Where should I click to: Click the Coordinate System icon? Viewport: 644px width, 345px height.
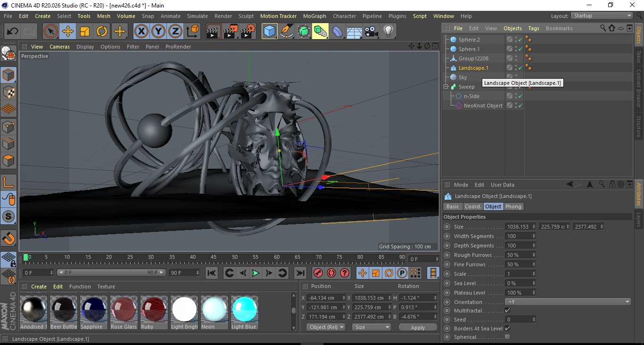192,32
